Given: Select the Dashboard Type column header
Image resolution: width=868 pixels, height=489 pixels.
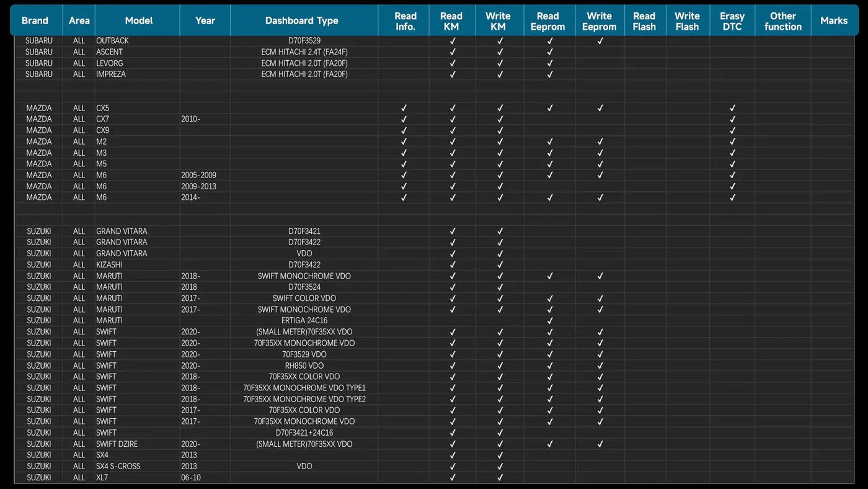Looking at the screenshot, I should coord(302,20).
